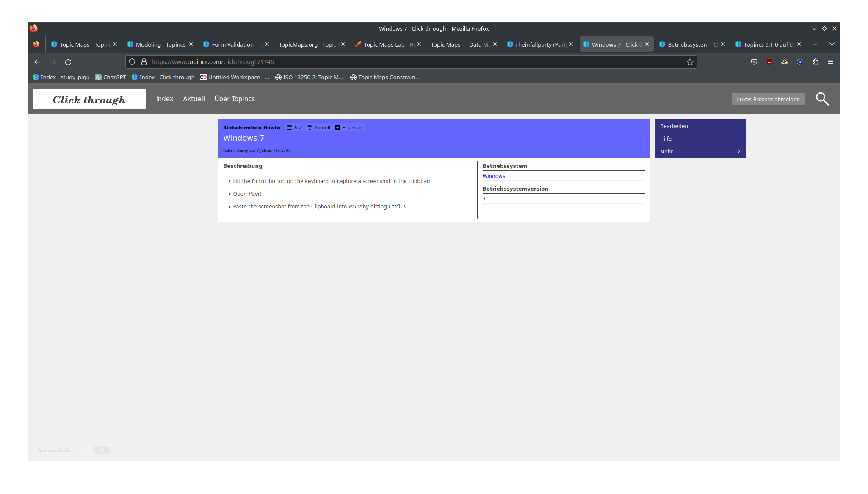This screenshot has height=494, width=868.
Task: Expand the Mehr submenu chevron
Action: [x=739, y=151]
